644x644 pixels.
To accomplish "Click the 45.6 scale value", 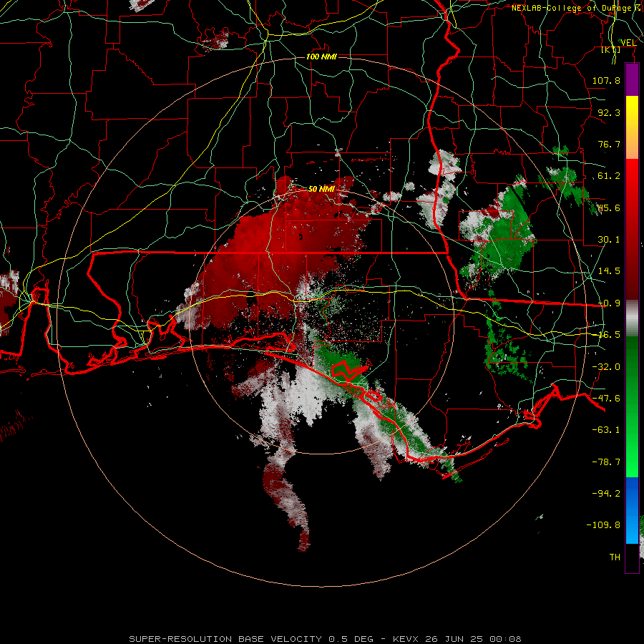I will coord(609,208).
